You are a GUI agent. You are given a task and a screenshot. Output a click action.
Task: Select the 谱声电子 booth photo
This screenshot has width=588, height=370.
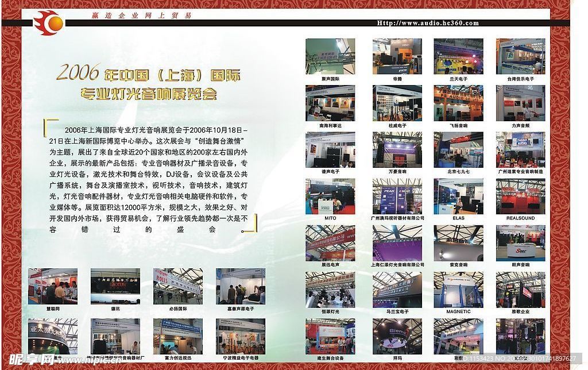pos(330,150)
